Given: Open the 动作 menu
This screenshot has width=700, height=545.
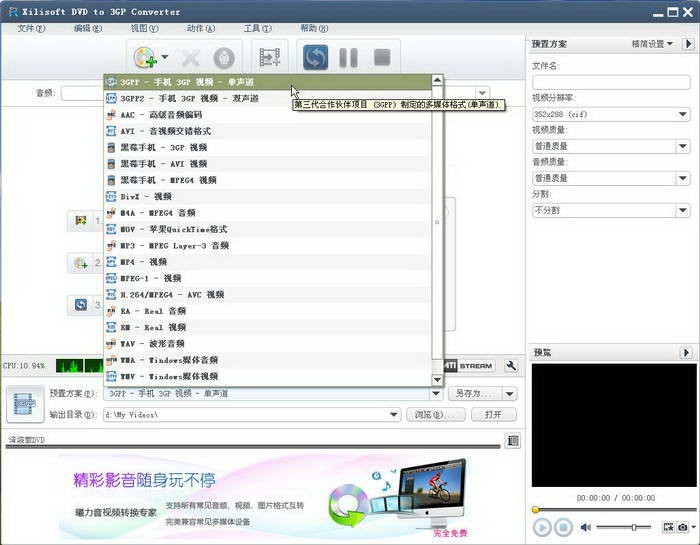Looking at the screenshot, I should coord(201,28).
